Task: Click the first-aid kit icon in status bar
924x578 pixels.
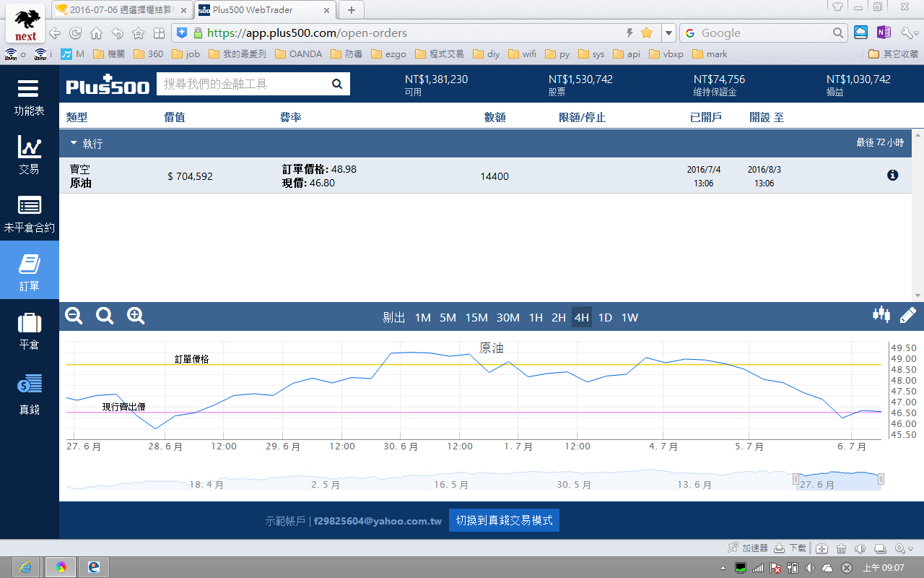Action: point(822,548)
